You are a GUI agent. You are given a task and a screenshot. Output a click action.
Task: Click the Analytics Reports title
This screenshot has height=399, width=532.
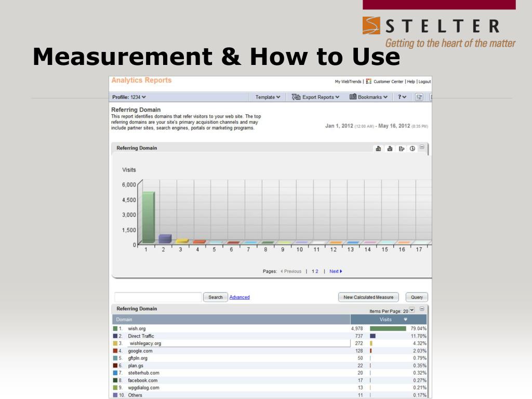(x=141, y=81)
